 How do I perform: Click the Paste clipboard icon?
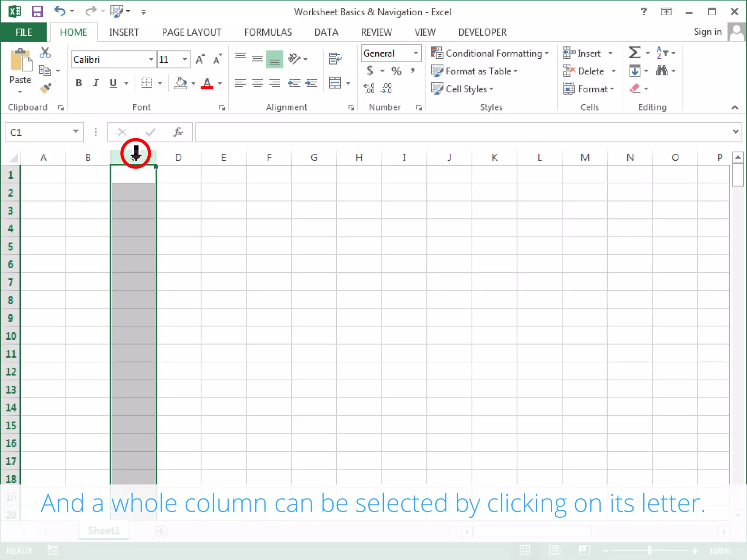click(21, 60)
